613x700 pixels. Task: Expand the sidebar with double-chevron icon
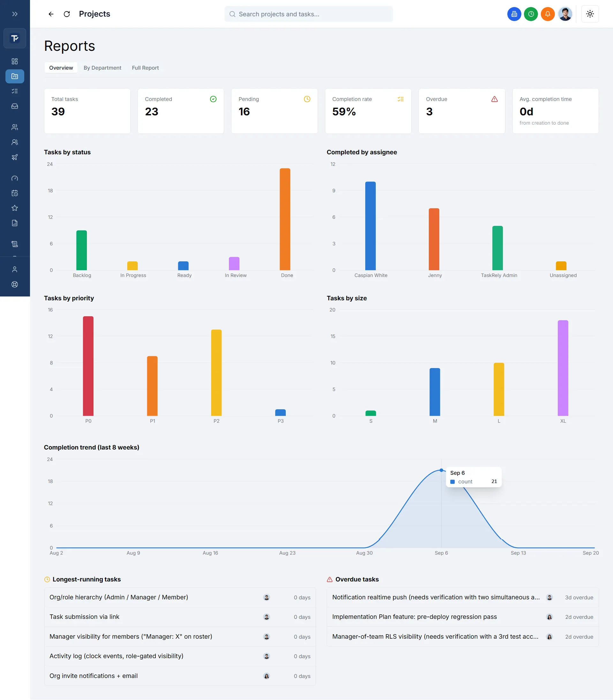pyautogui.click(x=15, y=14)
